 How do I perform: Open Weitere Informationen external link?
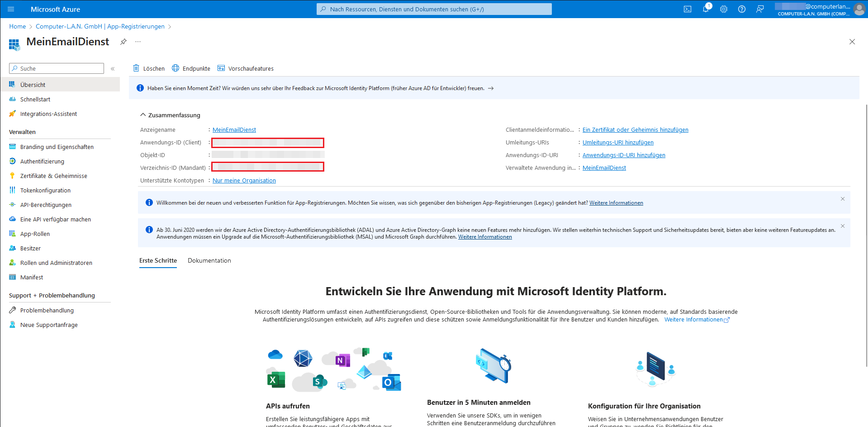pyautogui.click(x=697, y=320)
